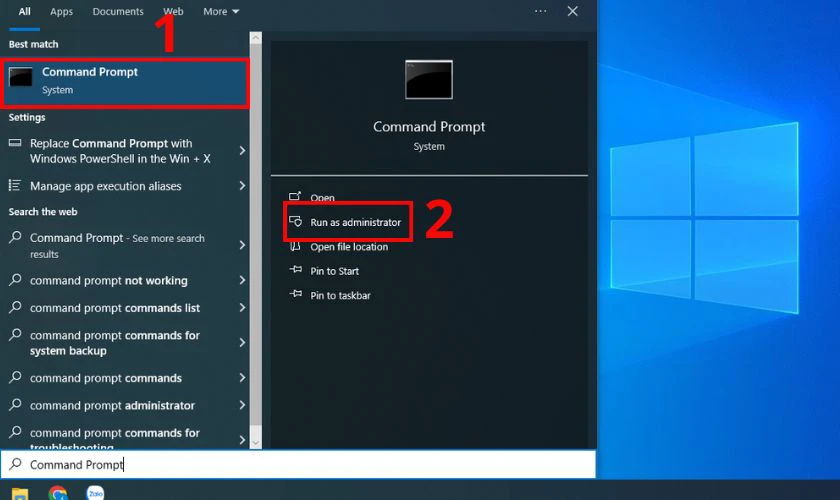Click the results list scrollbar thumb
The width and height of the screenshot is (840, 500).
click(256, 235)
